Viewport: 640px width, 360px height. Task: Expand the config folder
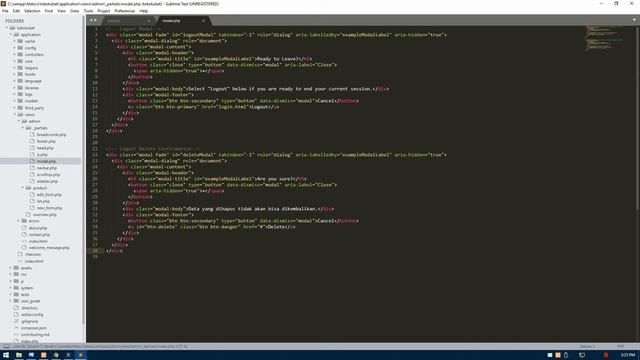point(15,48)
